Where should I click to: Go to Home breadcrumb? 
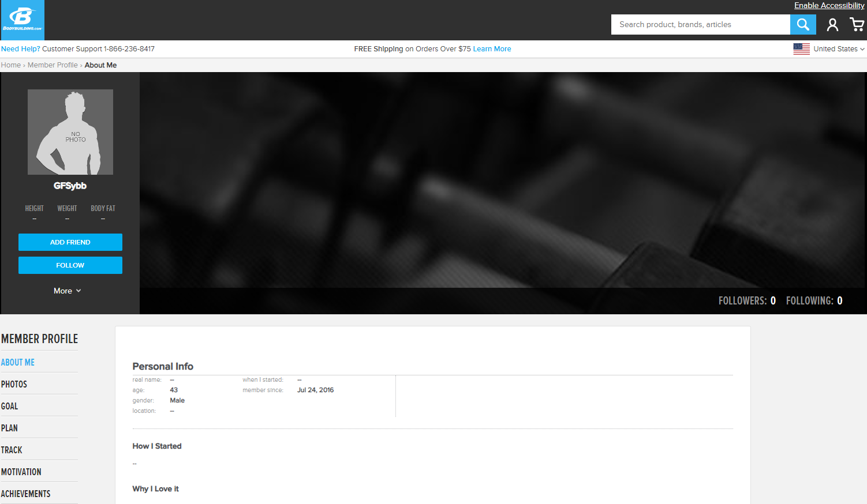point(11,65)
